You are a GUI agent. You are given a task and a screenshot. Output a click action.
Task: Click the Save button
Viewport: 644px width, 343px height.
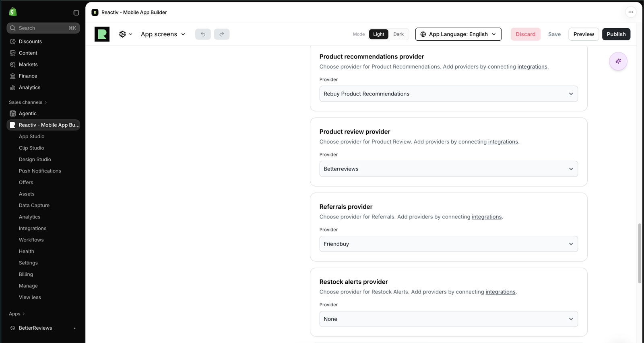point(554,34)
